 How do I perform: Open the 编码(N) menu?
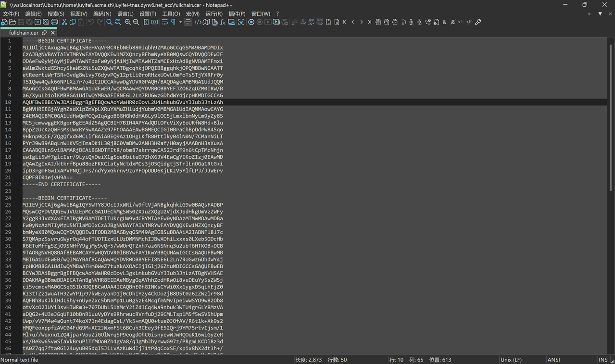102,14
